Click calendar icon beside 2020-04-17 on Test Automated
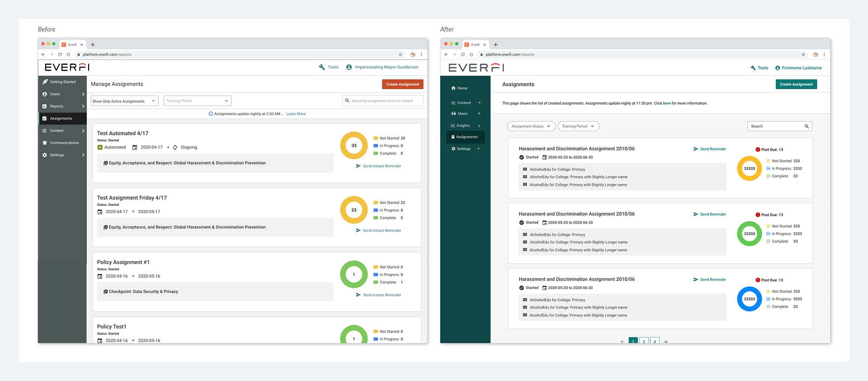The height and width of the screenshot is (381, 868). point(134,148)
